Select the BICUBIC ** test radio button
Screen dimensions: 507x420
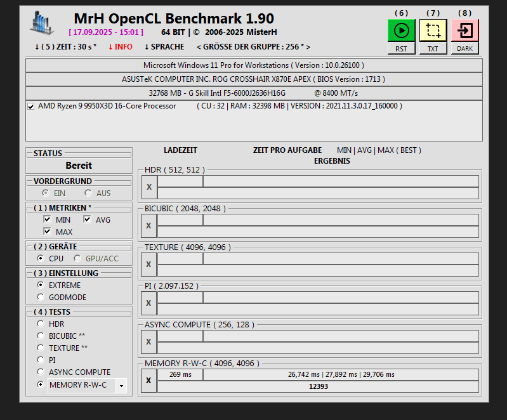click(x=41, y=336)
